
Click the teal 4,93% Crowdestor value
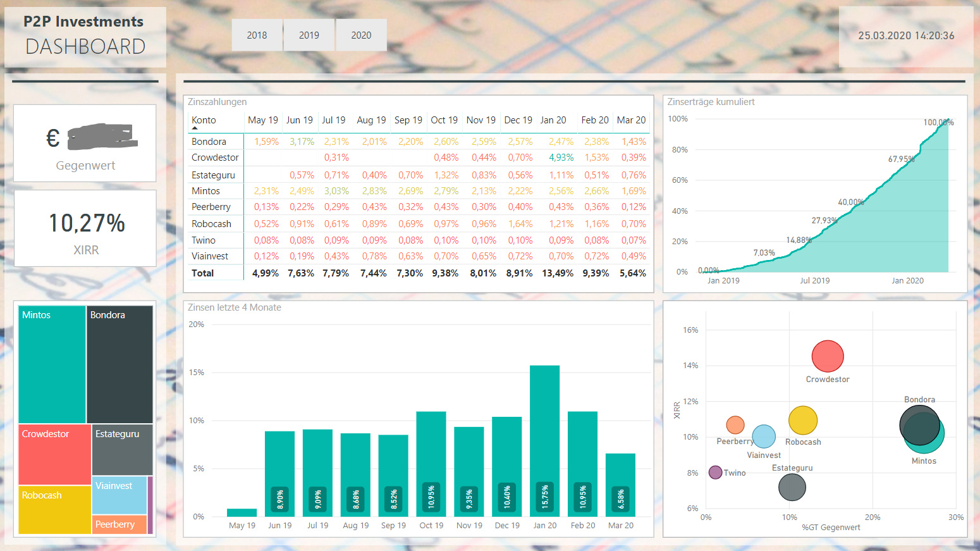coord(561,158)
